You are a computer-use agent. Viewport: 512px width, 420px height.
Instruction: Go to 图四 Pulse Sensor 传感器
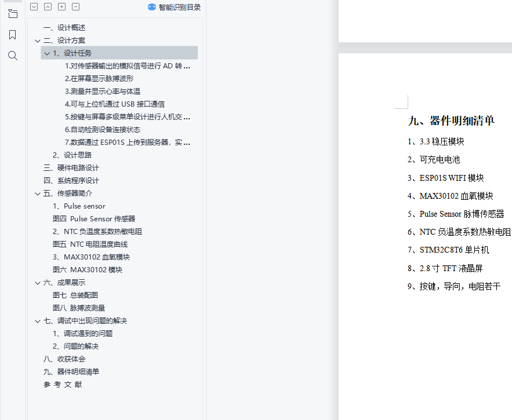pos(94,218)
